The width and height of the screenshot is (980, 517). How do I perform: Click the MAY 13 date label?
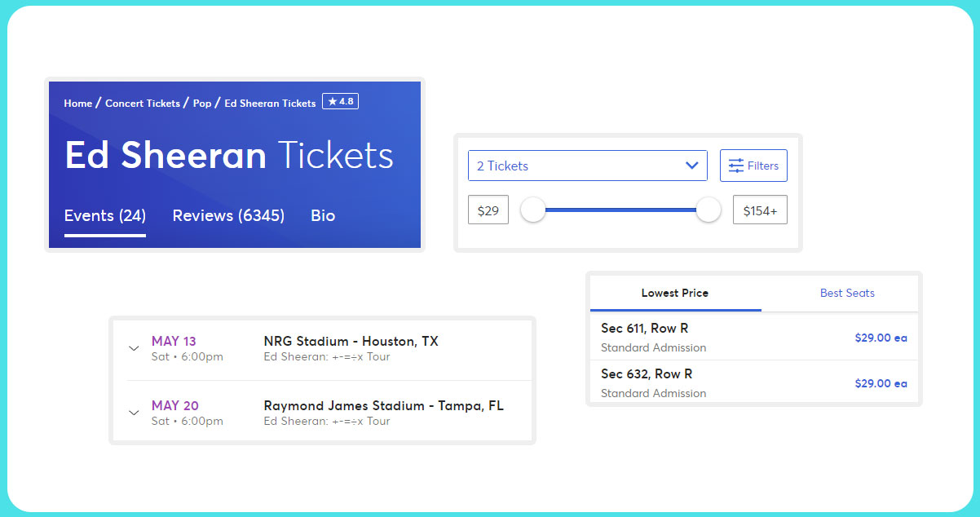(174, 341)
